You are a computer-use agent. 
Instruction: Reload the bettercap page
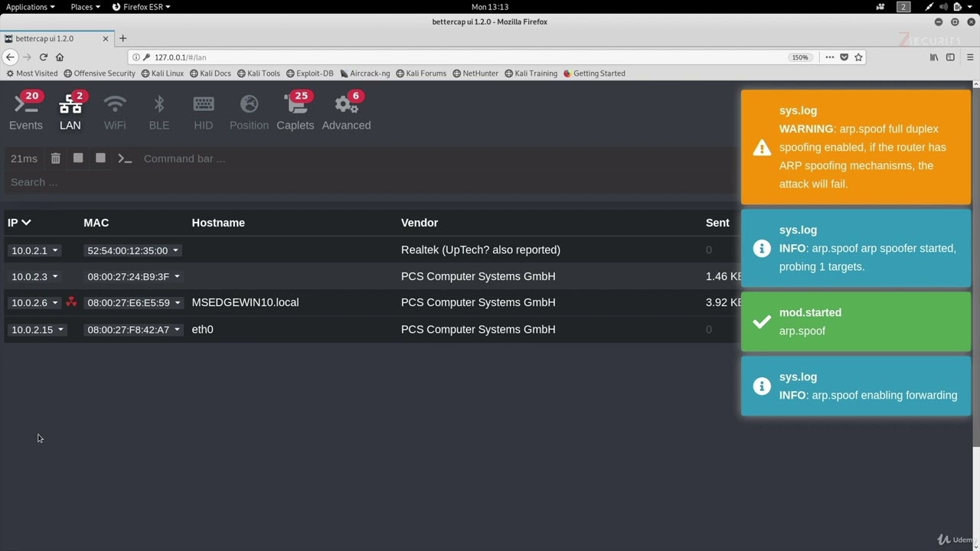point(43,57)
